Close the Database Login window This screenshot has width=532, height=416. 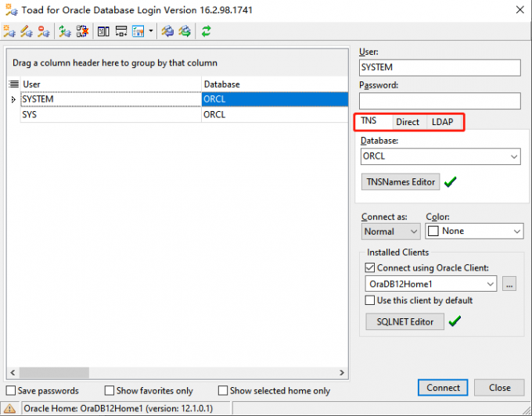pos(519,10)
